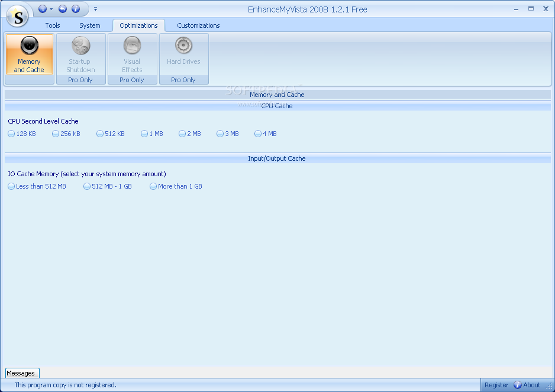This screenshot has width=555, height=392.
Task: Select the Optimizations tab
Action: coord(138,25)
